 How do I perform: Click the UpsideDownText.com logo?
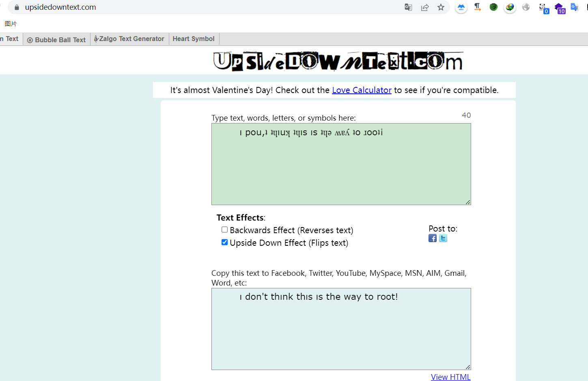338,61
